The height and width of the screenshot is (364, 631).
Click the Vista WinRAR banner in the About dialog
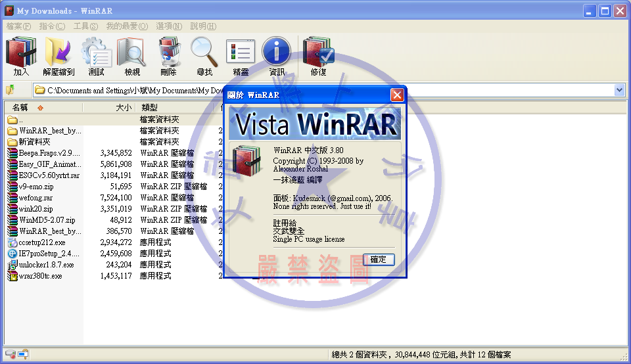[x=315, y=124]
